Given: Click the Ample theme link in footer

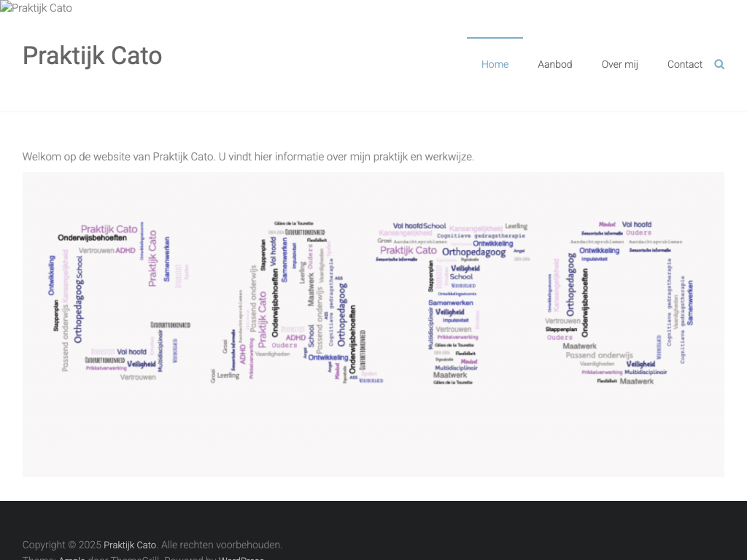Looking at the screenshot, I should point(71,559).
